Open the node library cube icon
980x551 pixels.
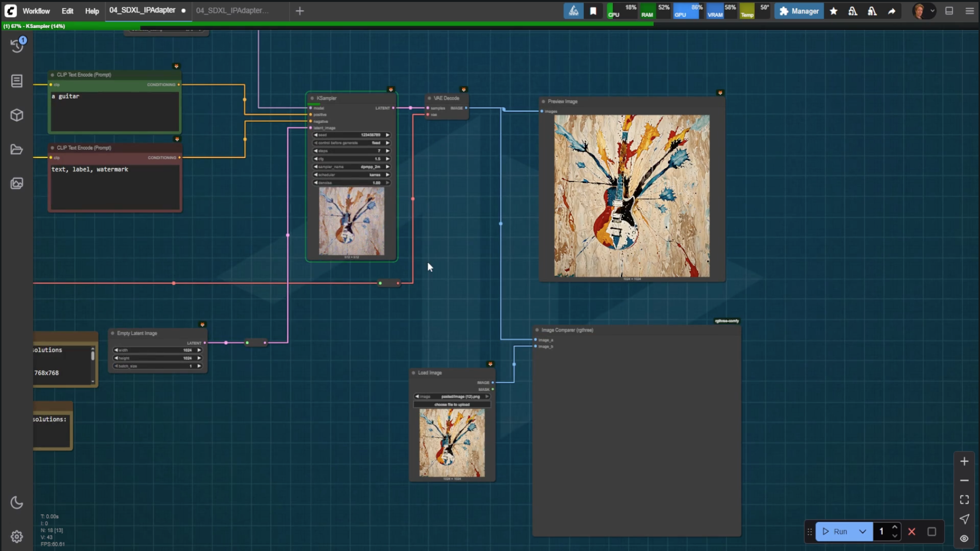coord(17,115)
